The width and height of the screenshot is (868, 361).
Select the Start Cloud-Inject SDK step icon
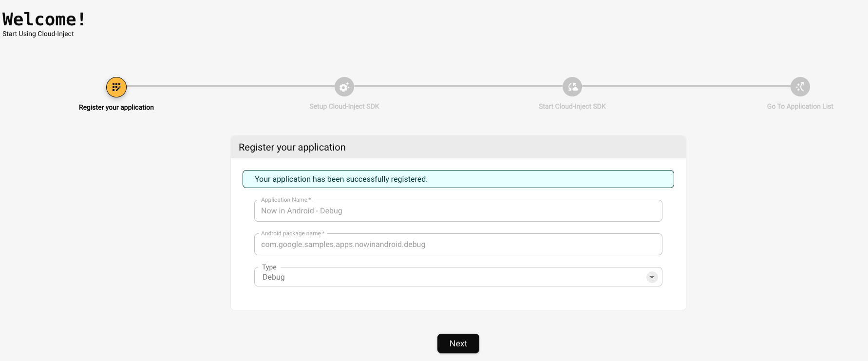click(572, 87)
